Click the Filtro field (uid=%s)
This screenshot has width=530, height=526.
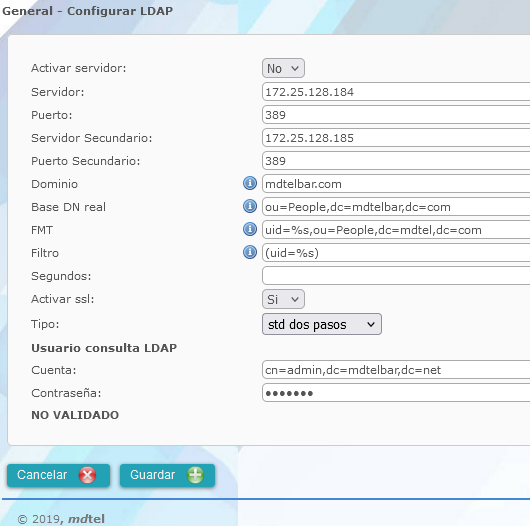click(396, 253)
